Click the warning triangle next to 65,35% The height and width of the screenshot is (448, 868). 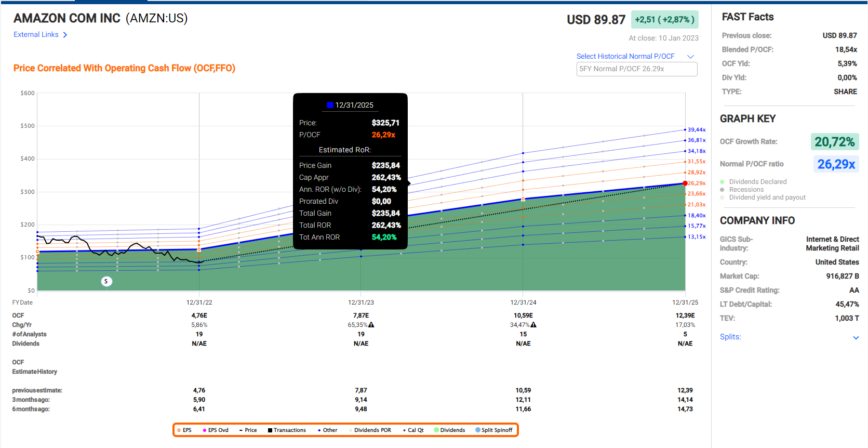tap(371, 325)
